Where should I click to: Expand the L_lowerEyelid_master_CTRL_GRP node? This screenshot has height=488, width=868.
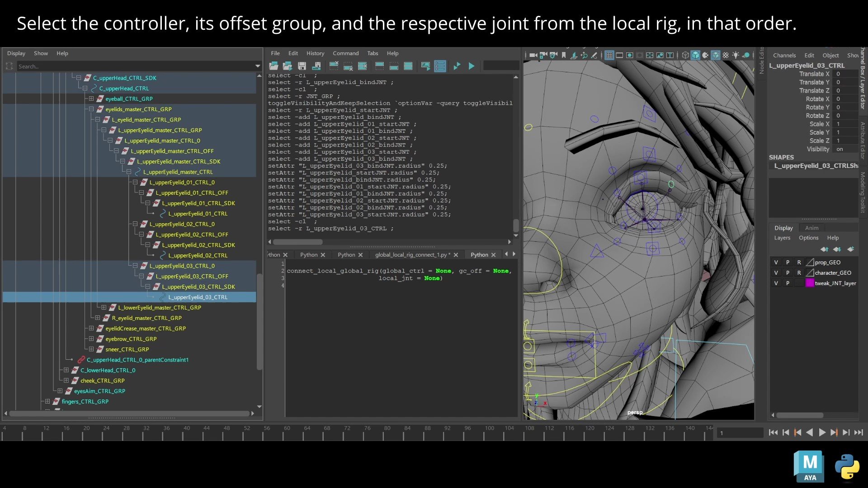point(105,307)
